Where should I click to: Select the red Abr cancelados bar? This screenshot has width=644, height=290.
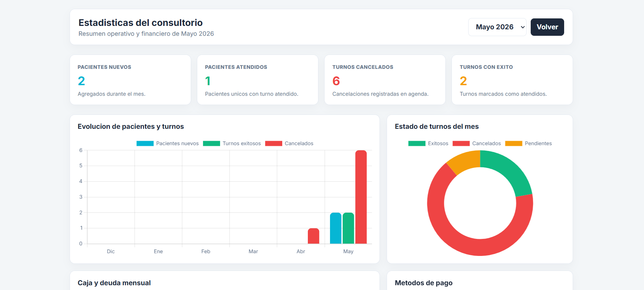[313, 236]
